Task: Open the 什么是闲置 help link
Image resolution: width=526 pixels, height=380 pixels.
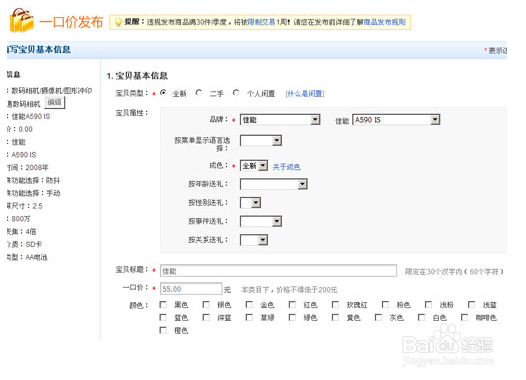Action: click(x=305, y=94)
